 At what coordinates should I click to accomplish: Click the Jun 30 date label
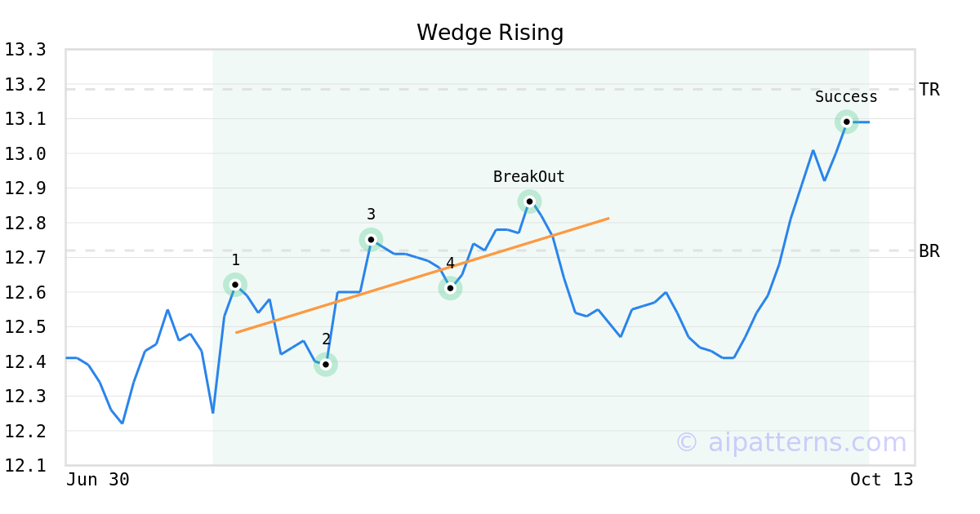pyautogui.click(x=98, y=480)
